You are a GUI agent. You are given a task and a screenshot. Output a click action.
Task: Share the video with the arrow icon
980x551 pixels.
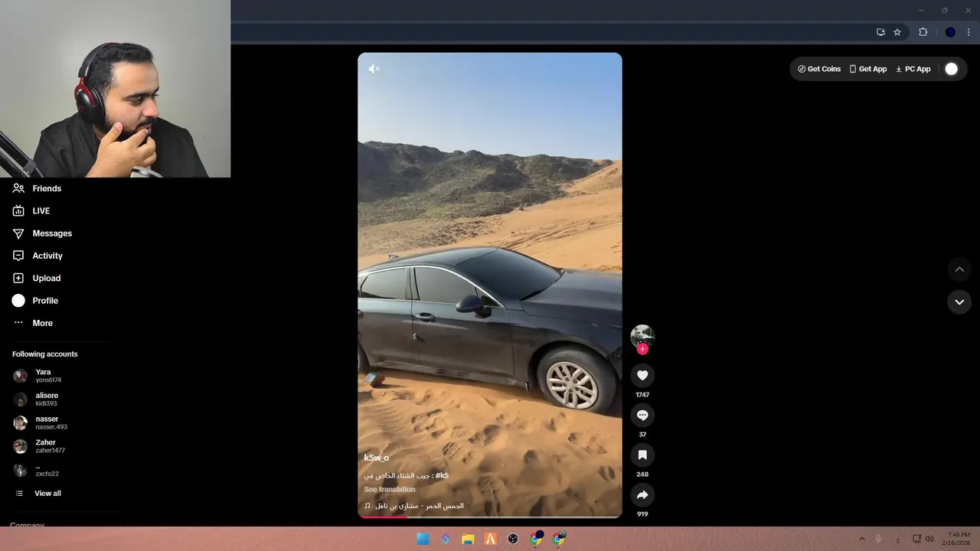(642, 494)
